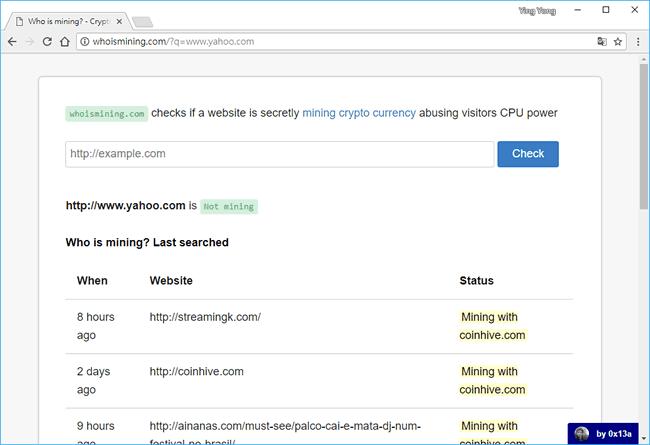Open the Chrome three-dot menu
Image resolution: width=650 pixels, height=445 pixels.
click(638, 41)
